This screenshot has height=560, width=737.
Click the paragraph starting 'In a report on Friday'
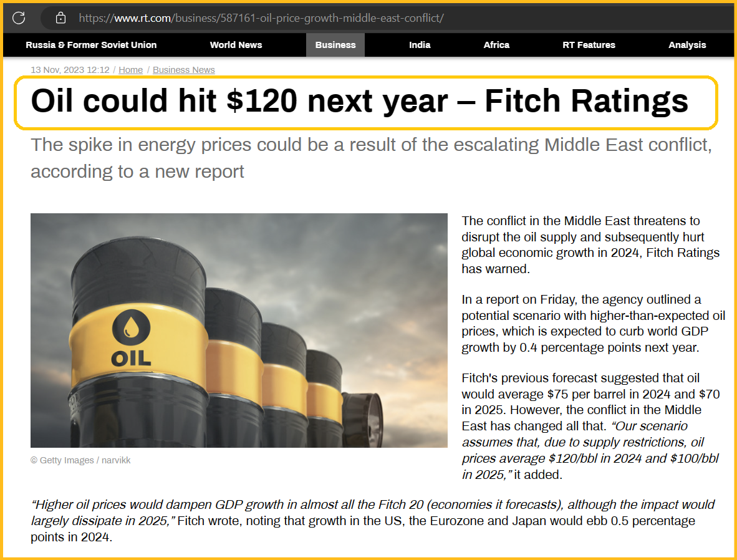(593, 324)
